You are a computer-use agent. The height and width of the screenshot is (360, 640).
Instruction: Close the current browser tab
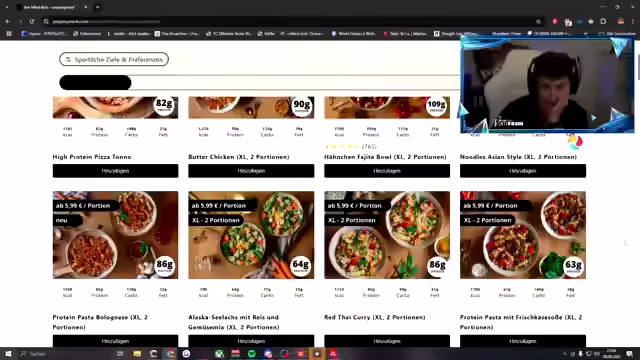(x=85, y=7)
